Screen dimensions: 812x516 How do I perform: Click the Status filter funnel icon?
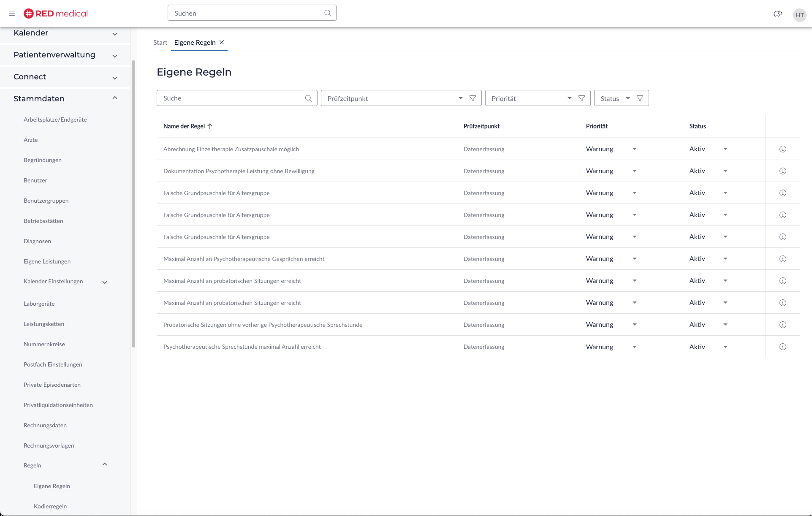(x=640, y=98)
